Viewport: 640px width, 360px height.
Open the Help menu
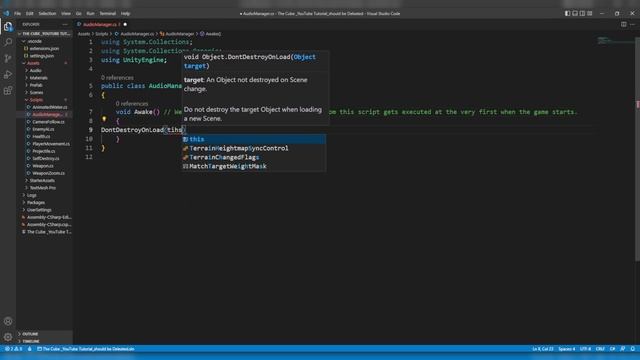coord(125,13)
